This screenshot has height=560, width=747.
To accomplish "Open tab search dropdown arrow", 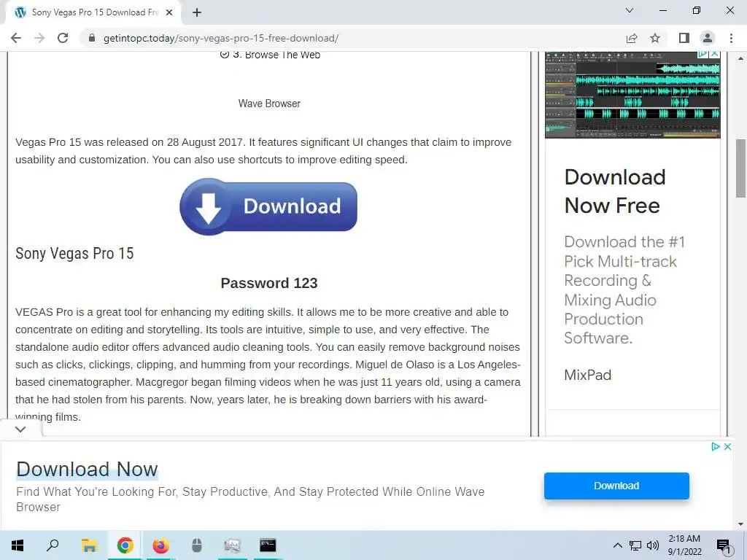I will 630,10.
